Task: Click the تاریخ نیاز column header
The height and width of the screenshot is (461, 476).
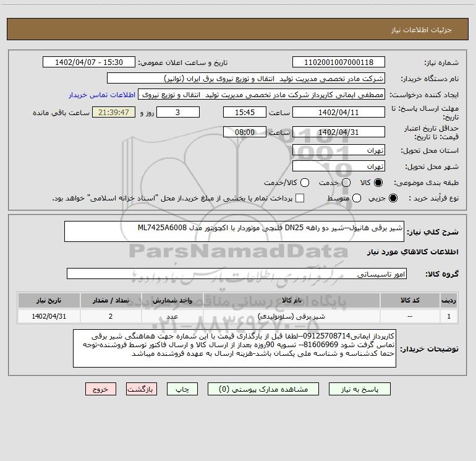Action: [x=49, y=300]
